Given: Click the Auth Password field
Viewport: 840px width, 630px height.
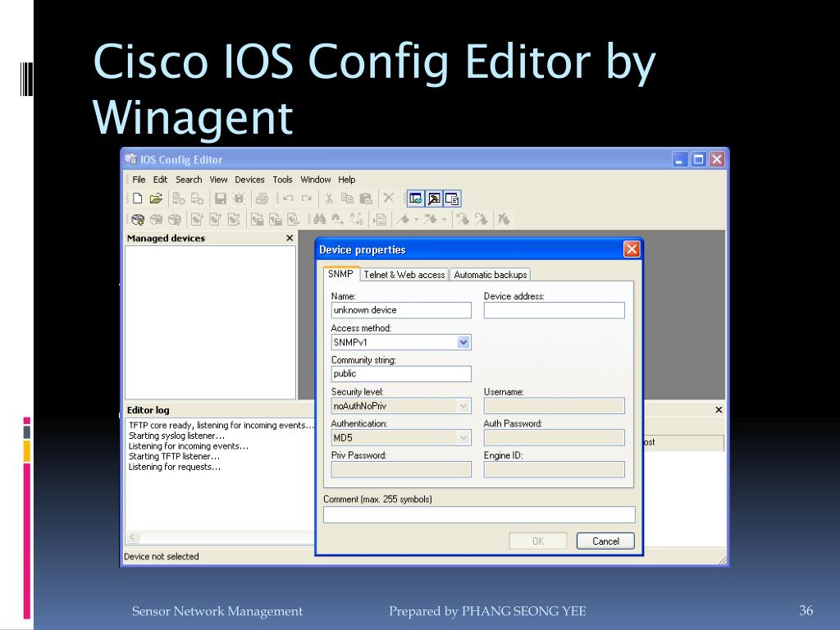Looking at the screenshot, I should 554,438.
